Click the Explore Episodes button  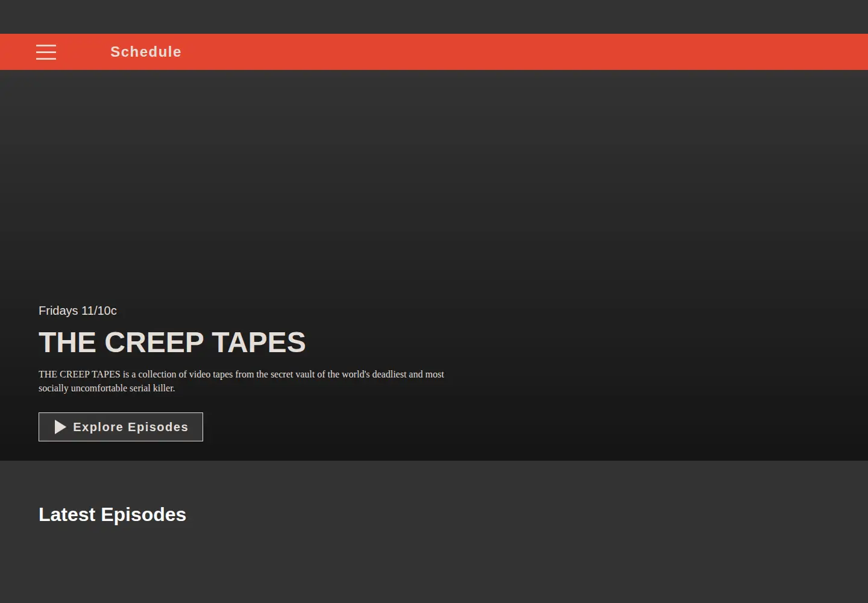121,427
